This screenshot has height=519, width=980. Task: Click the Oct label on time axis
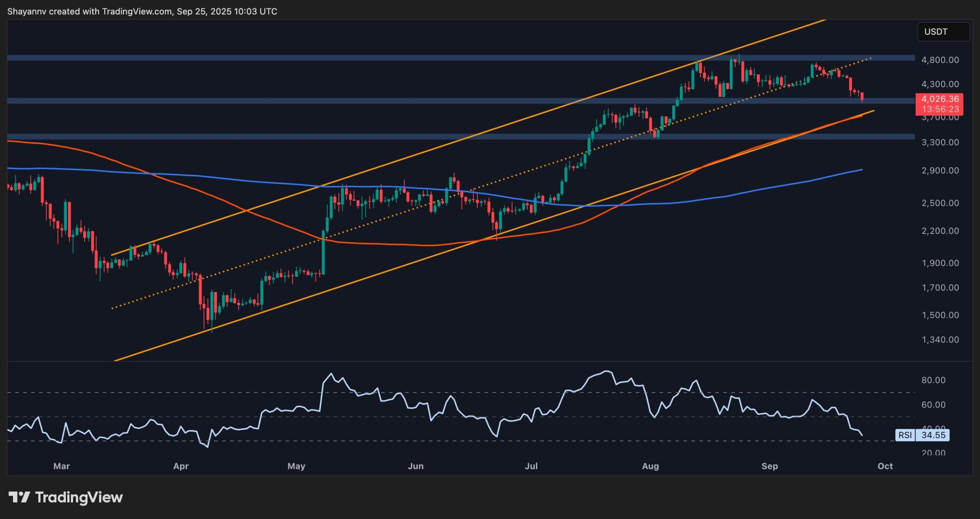click(x=885, y=466)
